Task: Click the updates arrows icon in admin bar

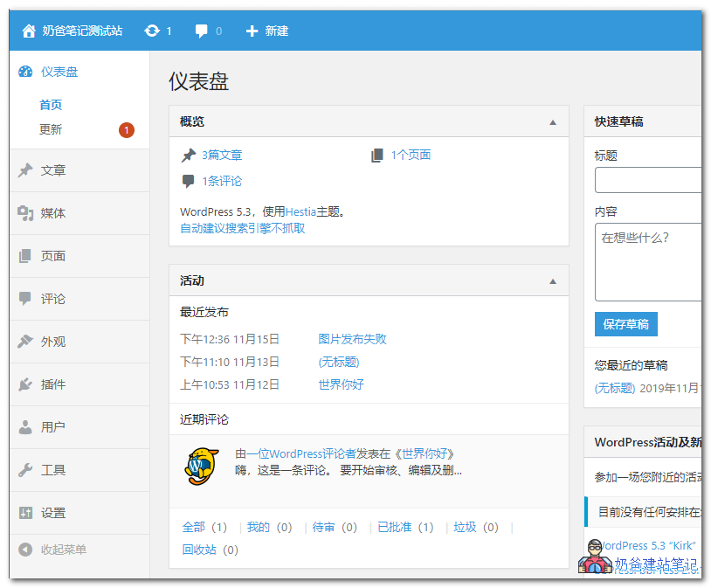Action: [151, 31]
